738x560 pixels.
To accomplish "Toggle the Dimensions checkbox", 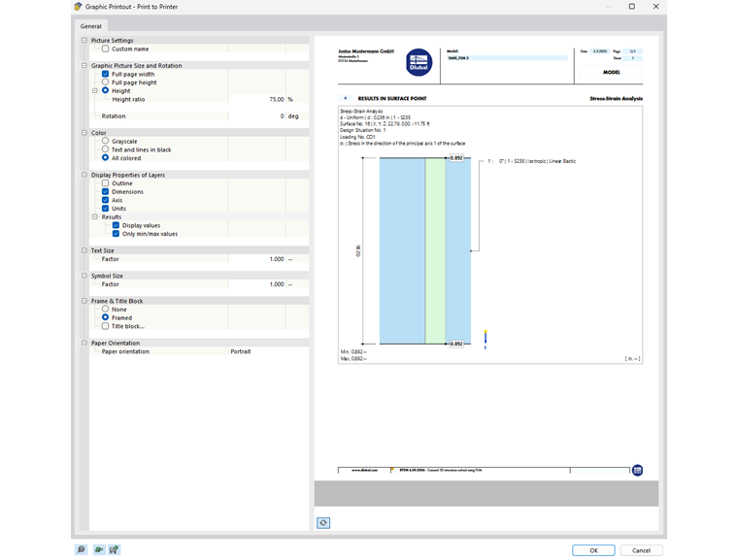I will tap(106, 191).
